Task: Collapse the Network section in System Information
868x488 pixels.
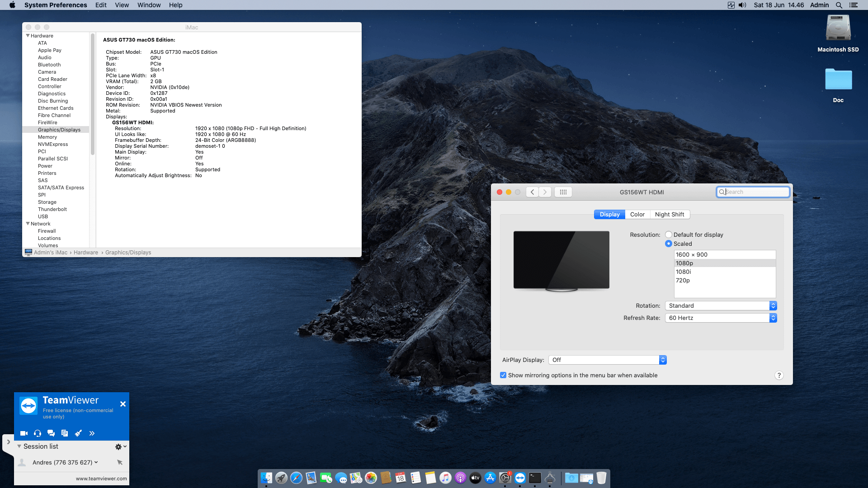Action: 28,224
